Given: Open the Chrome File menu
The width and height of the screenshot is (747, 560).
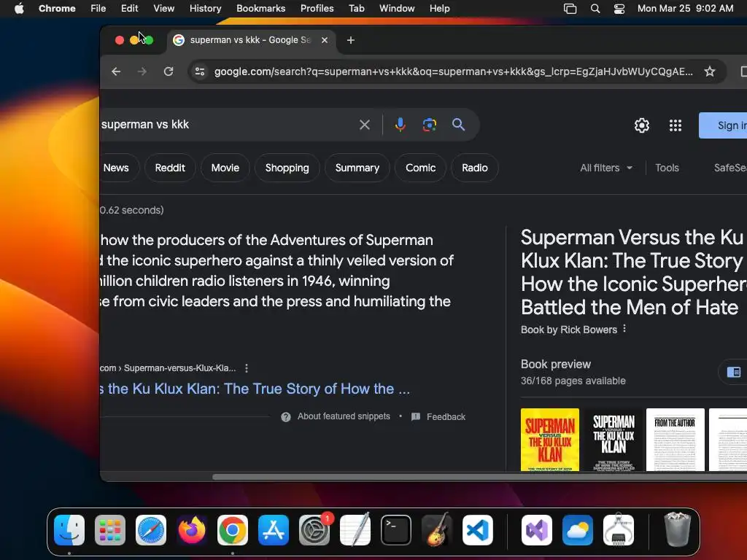Looking at the screenshot, I should tap(98, 9).
